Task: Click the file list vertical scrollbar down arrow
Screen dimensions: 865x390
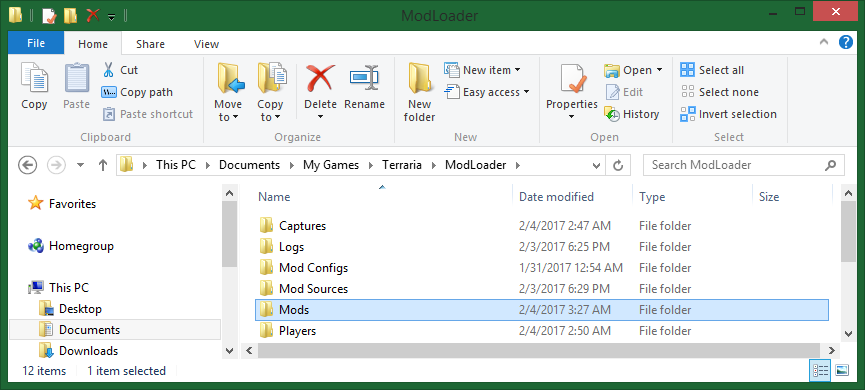Action: coord(849,333)
